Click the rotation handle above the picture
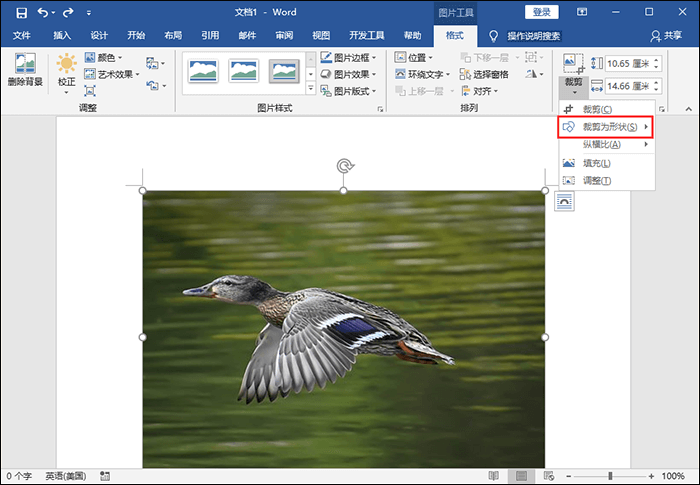700x485 pixels. pos(344,166)
